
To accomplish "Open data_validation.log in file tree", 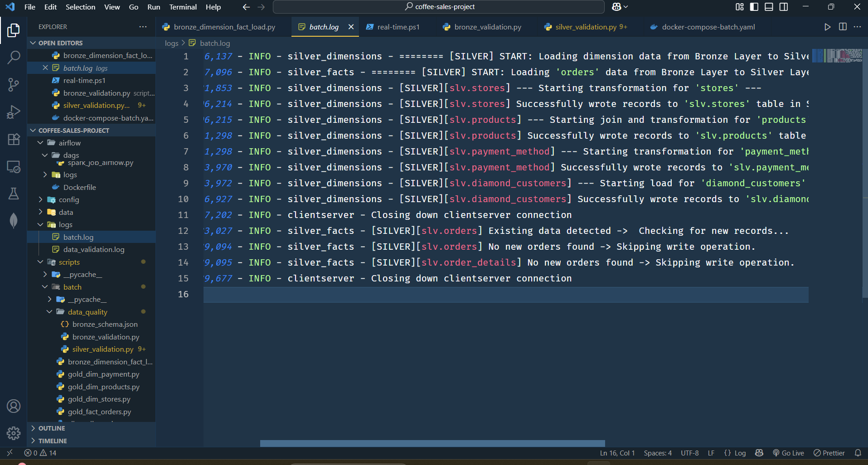I will tap(93, 249).
